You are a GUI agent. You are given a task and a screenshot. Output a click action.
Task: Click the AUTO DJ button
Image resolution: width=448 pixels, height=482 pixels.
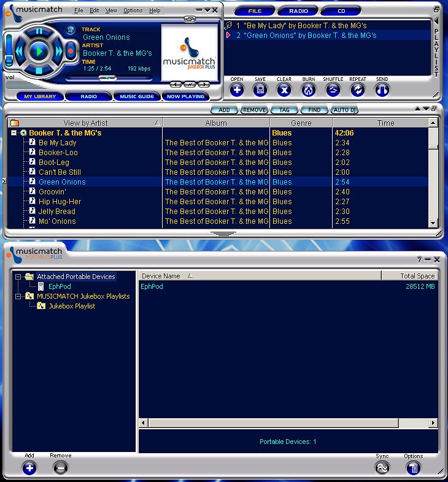click(x=344, y=110)
